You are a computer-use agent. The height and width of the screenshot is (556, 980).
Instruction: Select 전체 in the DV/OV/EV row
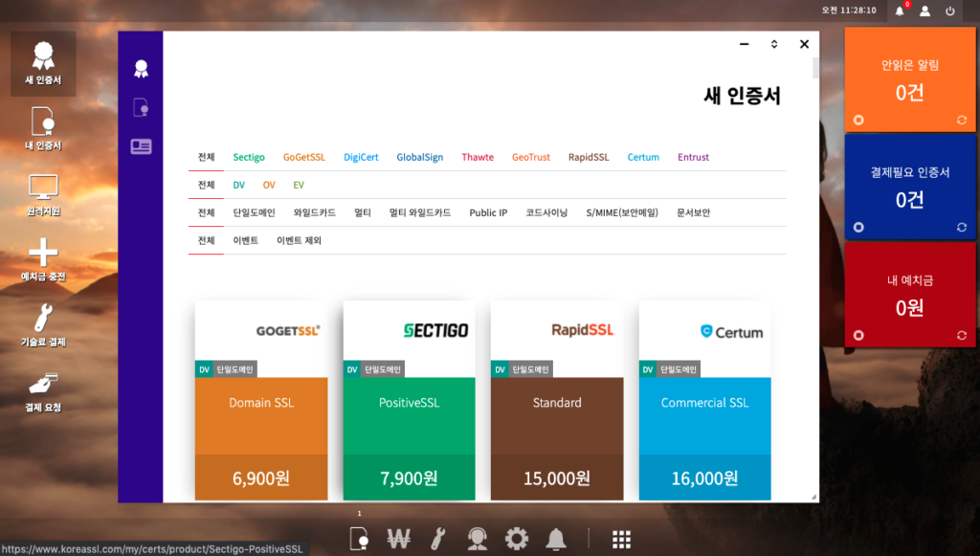click(207, 185)
